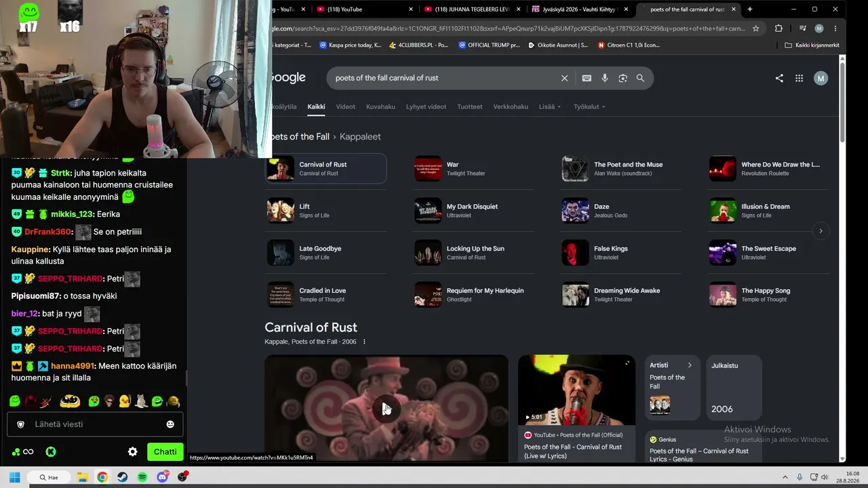Open more options for Carnival of Rust
This screenshot has width=868, height=488.
point(364,342)
